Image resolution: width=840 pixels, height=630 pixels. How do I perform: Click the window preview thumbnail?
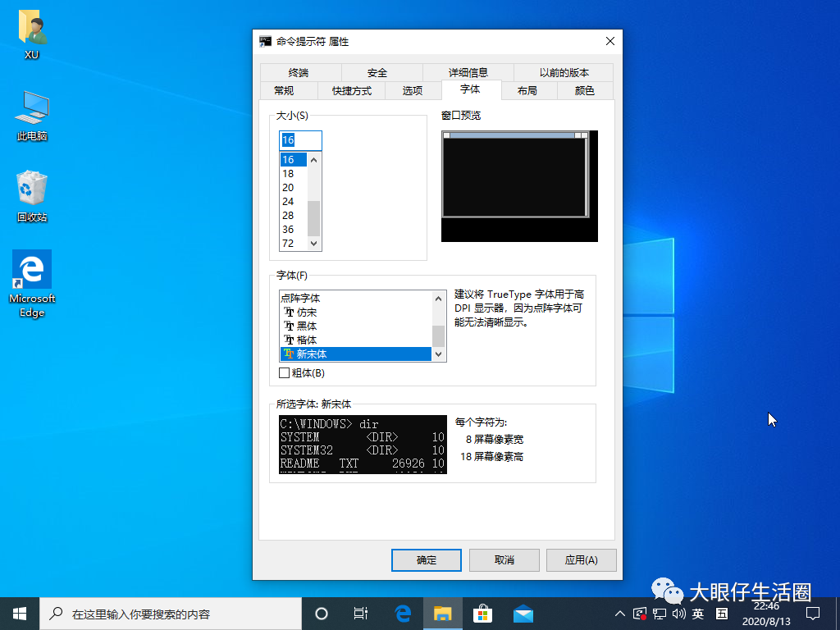click(519, 186)
